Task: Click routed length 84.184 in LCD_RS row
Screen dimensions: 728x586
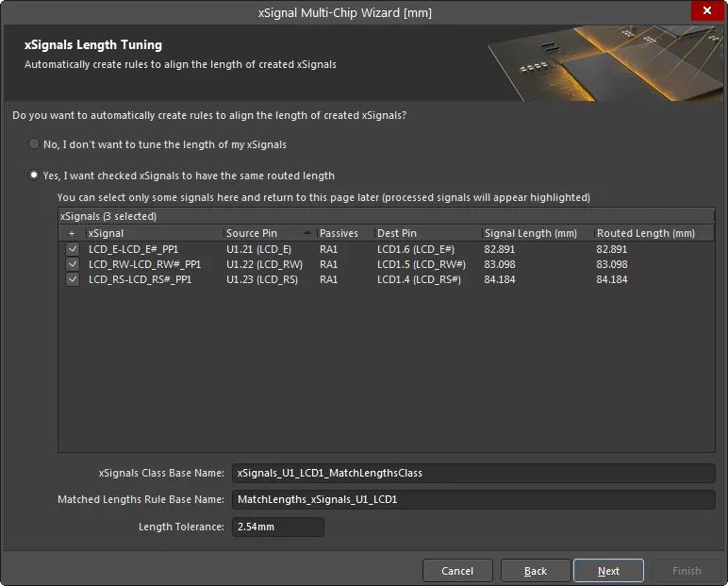Action: pyautogui.click(x=611, y=279)
